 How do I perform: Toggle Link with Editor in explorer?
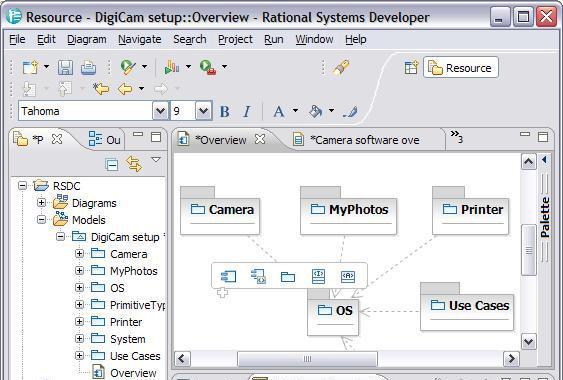pos(134,164)
